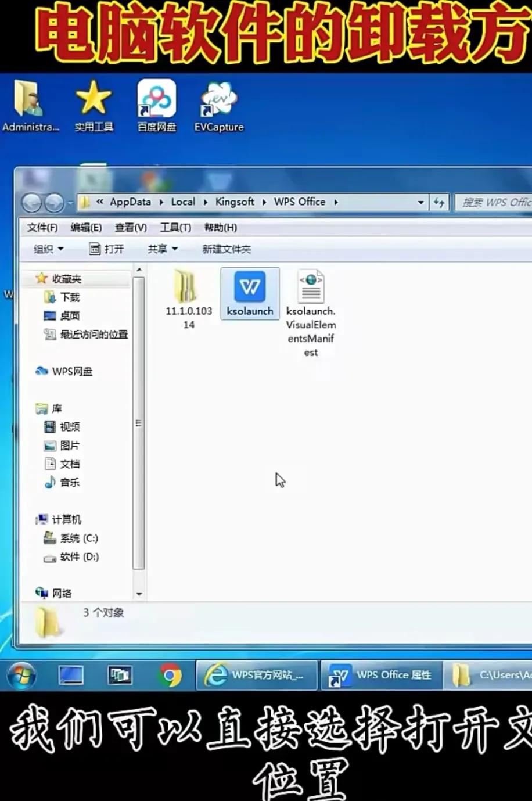Click the navigation pane scroll up arrow
Viewport: 532px width, 801px height.
[x=139, y=271]
